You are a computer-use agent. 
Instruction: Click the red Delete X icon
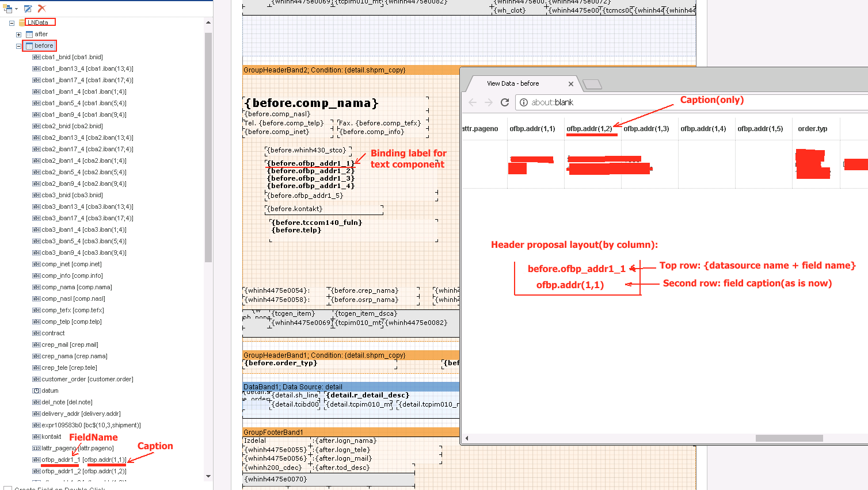pyautogui.click(x=41, y=8)
